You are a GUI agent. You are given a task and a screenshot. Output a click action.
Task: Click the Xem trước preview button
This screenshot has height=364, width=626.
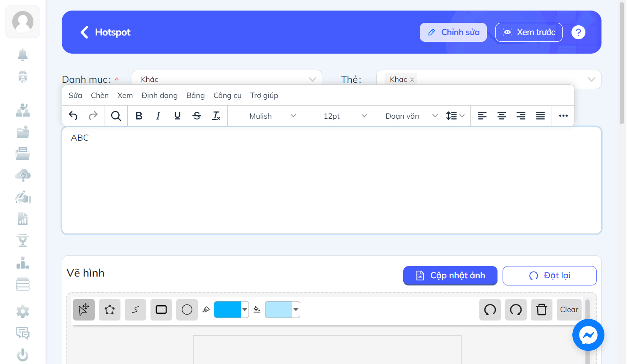(x=529, y=32)
